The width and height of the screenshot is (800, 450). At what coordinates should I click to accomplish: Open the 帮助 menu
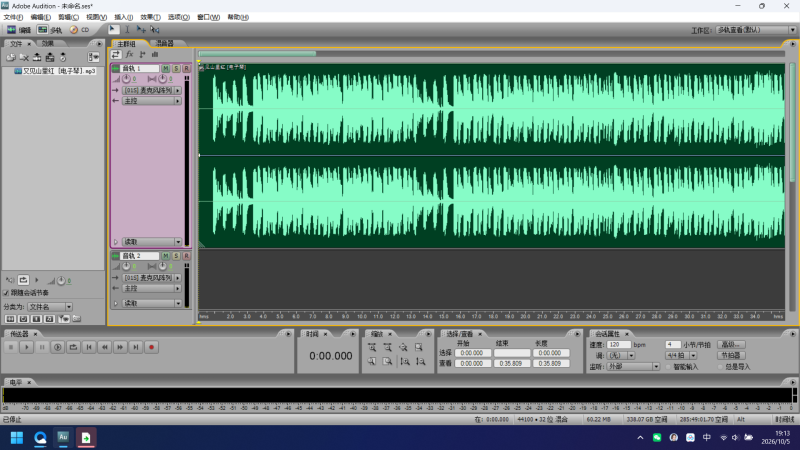tap(238, 17)
